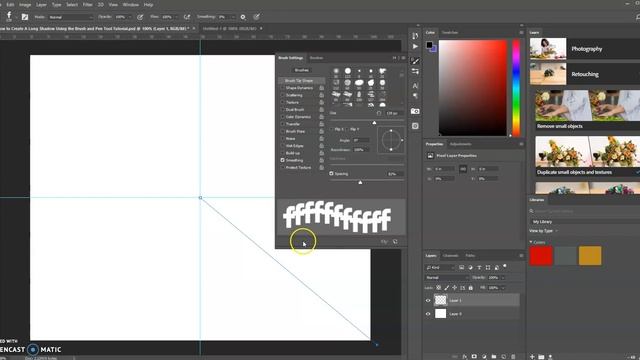This screenshot has height=360, width=640.
Task: Click the camera icon in collapsed dock
Action: (415, 111)
